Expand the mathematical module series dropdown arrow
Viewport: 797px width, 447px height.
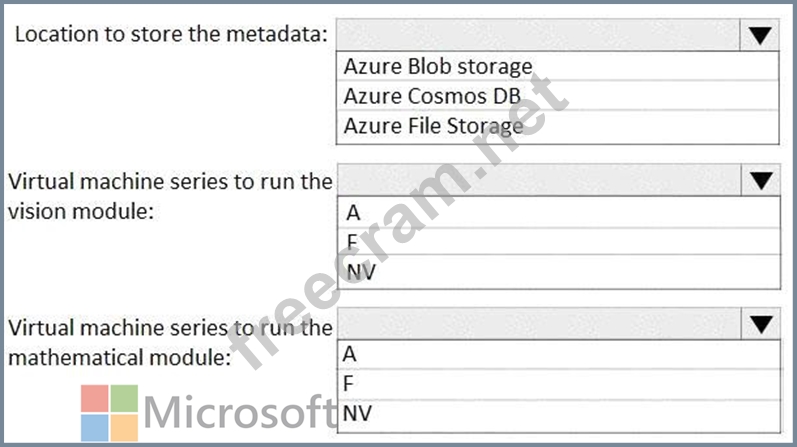point(760,324)
